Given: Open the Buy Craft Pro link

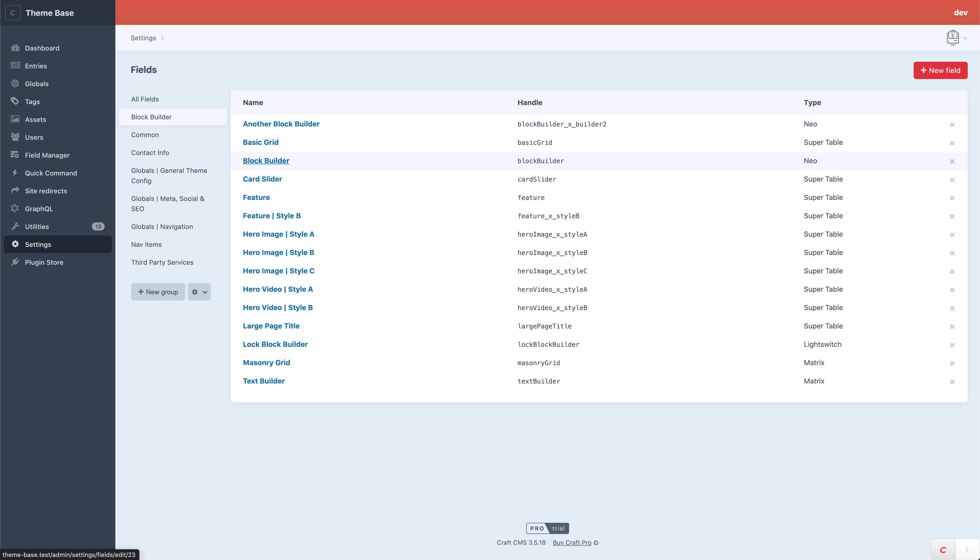Looking at the screenshot, I should (x=572, y=542).
